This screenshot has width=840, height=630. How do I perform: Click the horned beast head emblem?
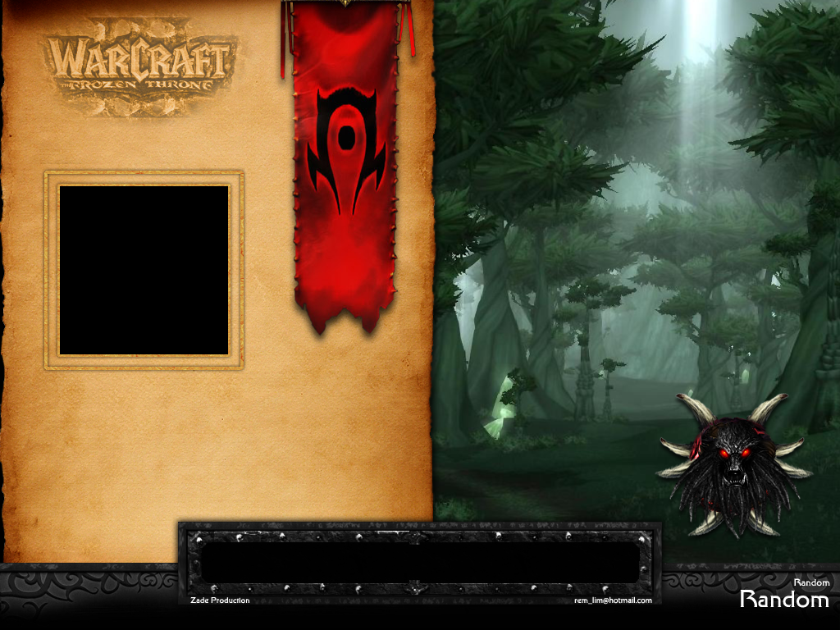(x=734, y=465)
